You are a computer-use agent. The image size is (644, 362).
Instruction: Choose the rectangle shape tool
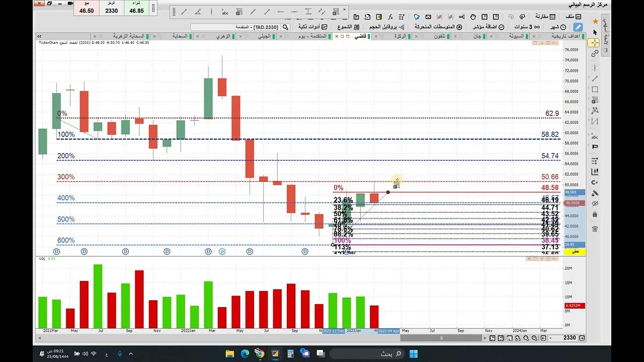(x=595, y=89)
